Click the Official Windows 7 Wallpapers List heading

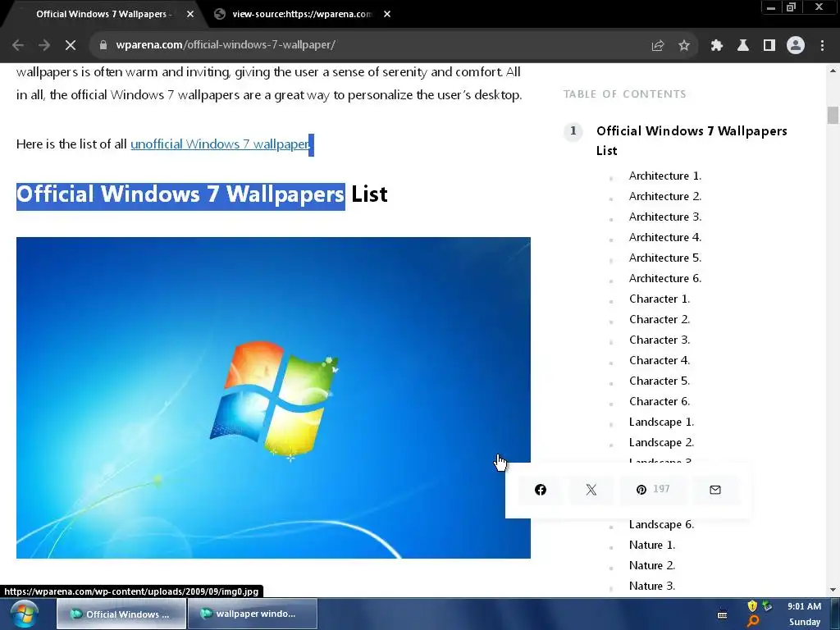[202, 194]
